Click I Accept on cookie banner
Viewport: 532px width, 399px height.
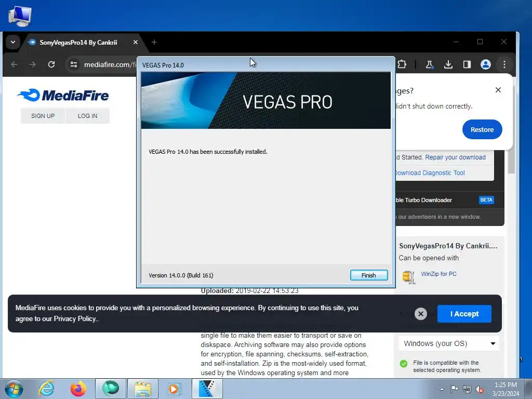click(464, 314)
